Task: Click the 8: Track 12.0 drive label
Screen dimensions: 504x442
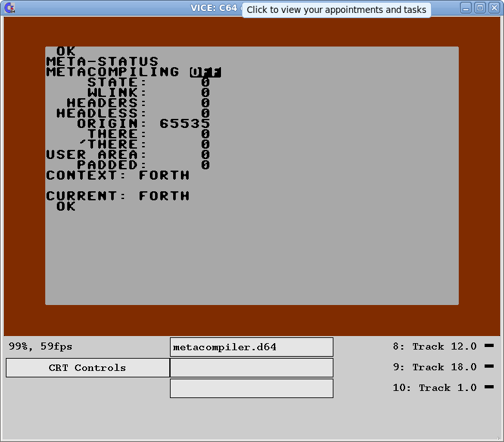Action: [x=434, y=346]
